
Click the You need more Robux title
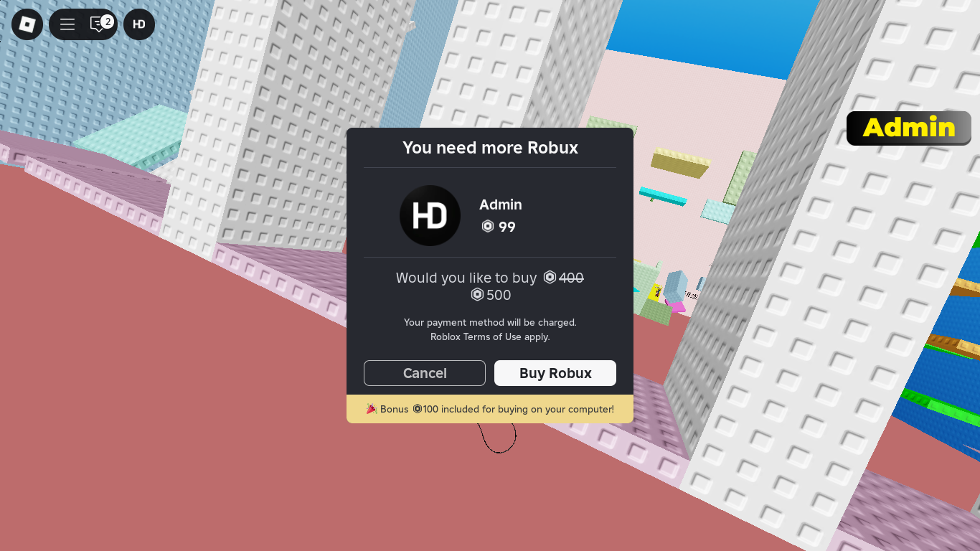(490, 148)
